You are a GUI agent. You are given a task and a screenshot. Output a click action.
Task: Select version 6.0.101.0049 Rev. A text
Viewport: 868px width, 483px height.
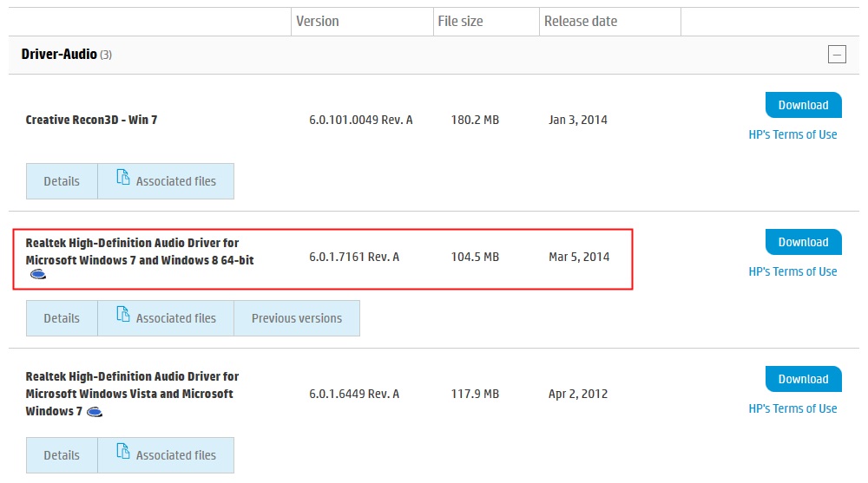(360, 120)
